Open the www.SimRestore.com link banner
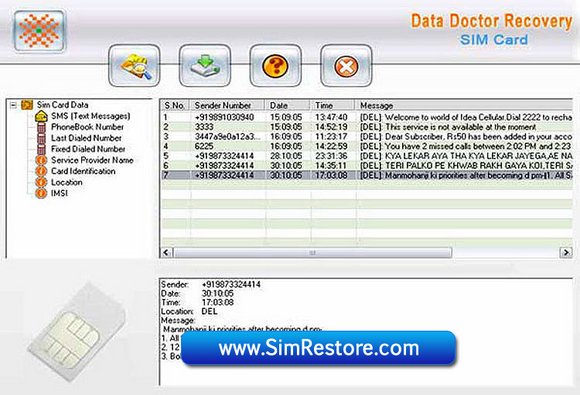Viewport: 580px width, 395px height. (318, 348)
